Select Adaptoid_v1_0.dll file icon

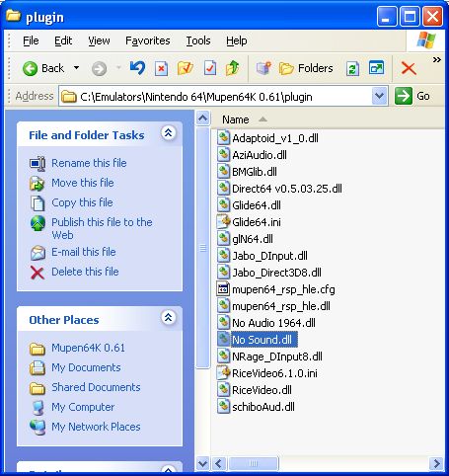[223, 138]
